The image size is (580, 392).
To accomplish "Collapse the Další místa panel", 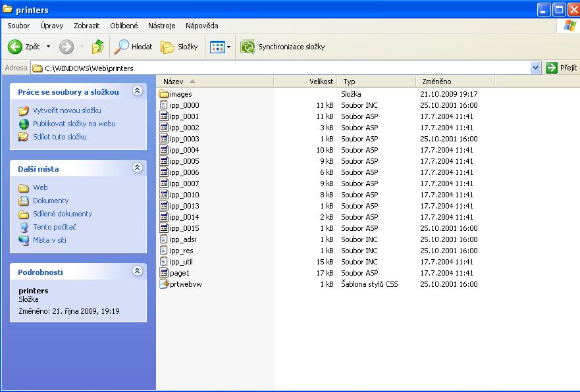I will [x=137, y=168].
